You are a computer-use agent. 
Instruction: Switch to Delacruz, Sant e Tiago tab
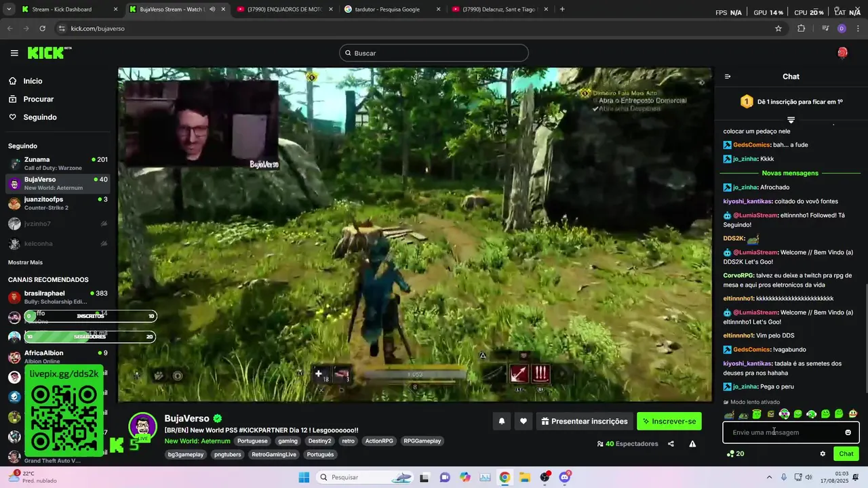(x=500, y=9)
